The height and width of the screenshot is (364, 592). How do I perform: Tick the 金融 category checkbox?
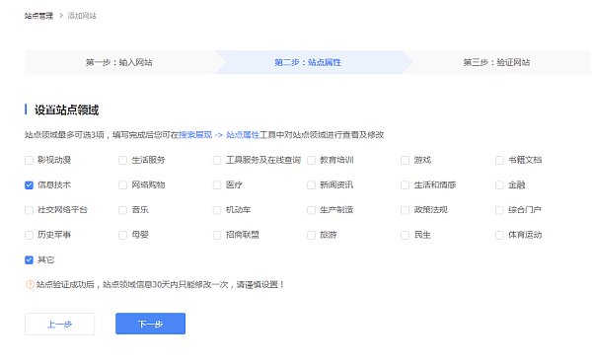(499, 185)
